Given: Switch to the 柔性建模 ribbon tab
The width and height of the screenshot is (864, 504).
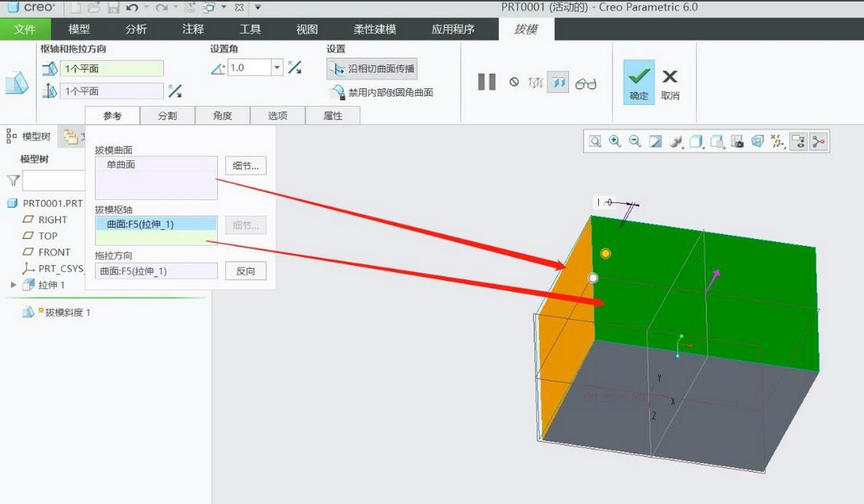Looking at the screenshot, I should pyautogui.click(x=374, y=29).
